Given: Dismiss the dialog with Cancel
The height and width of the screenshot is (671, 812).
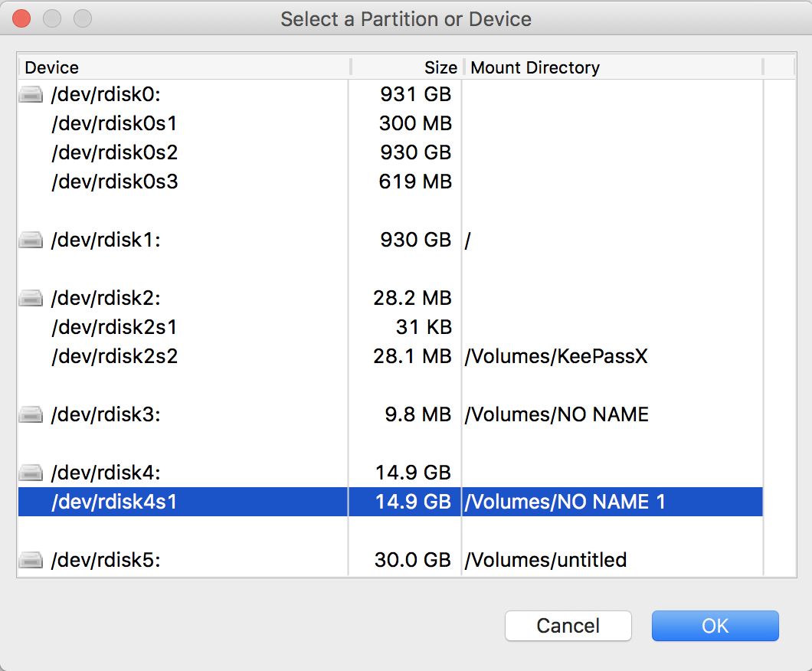Looking at the screenshot, I should [568, 626].
